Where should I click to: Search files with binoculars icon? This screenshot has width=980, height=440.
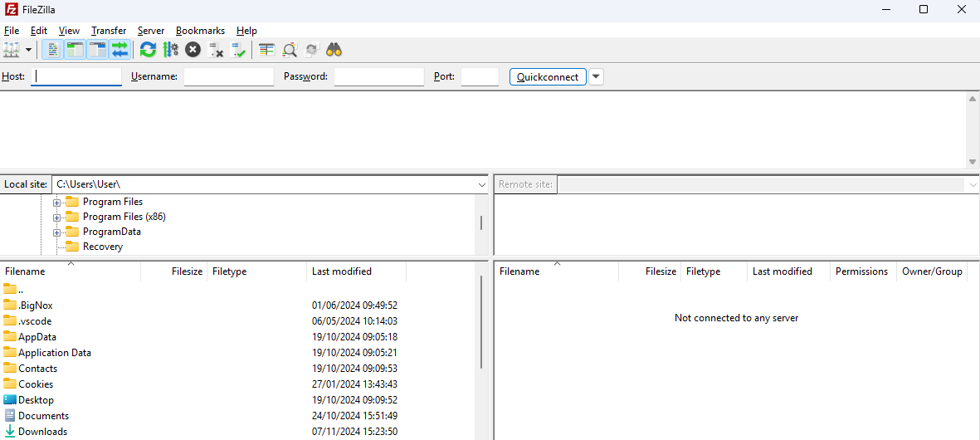(x=334, y=50)
